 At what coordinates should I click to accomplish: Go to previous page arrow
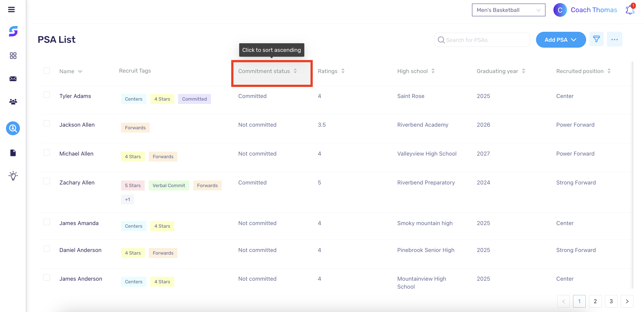563,301
